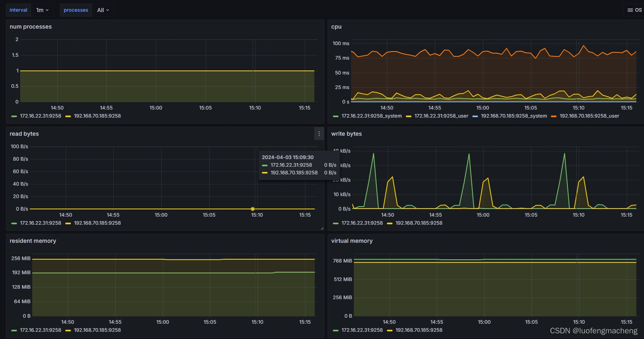
Task: Click the 14:50 label on virtual memory axis
Action: click(389, 322)
